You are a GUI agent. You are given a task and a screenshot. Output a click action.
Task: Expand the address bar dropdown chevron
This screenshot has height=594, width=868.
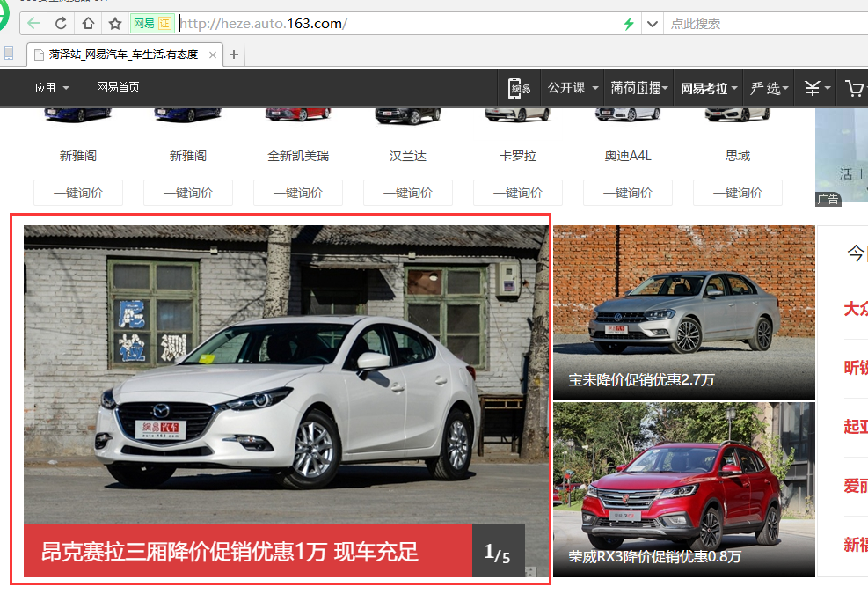point(653,24)
